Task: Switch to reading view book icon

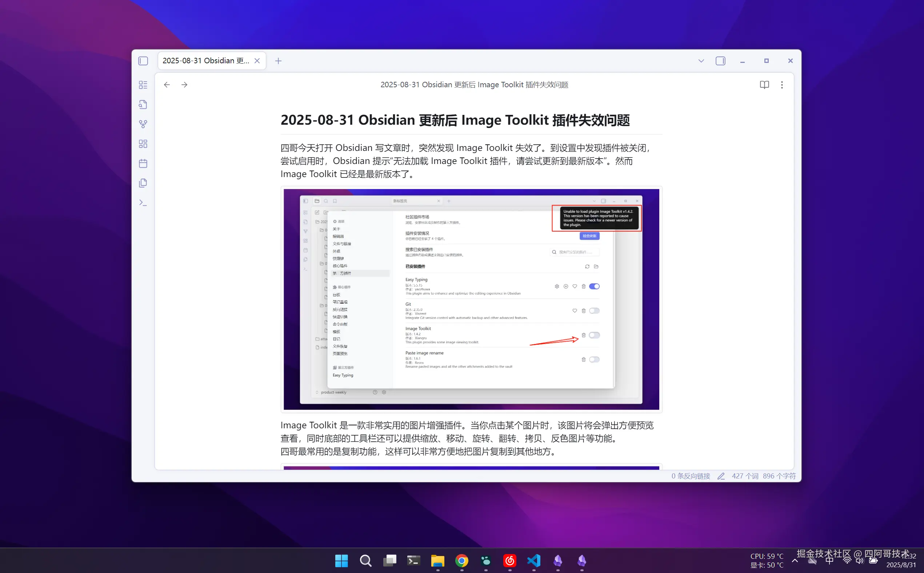Action: [x=764, y=85]
